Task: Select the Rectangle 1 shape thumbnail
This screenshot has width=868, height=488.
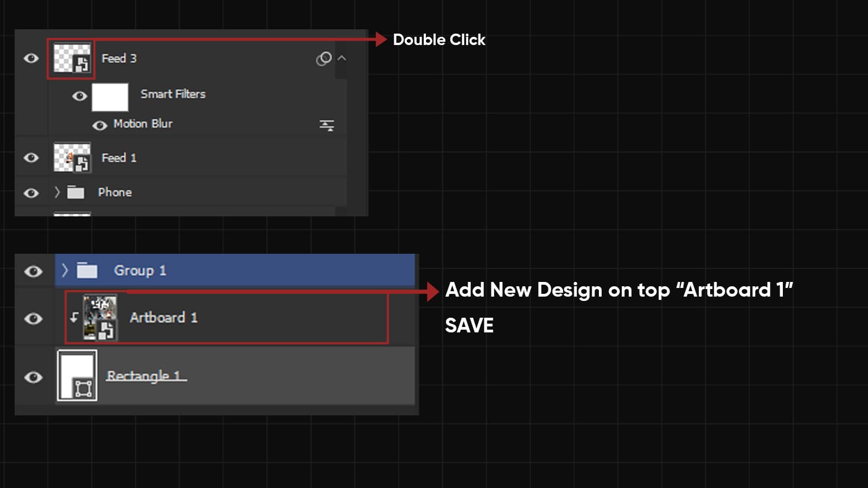Action: (x=77, y=375)
